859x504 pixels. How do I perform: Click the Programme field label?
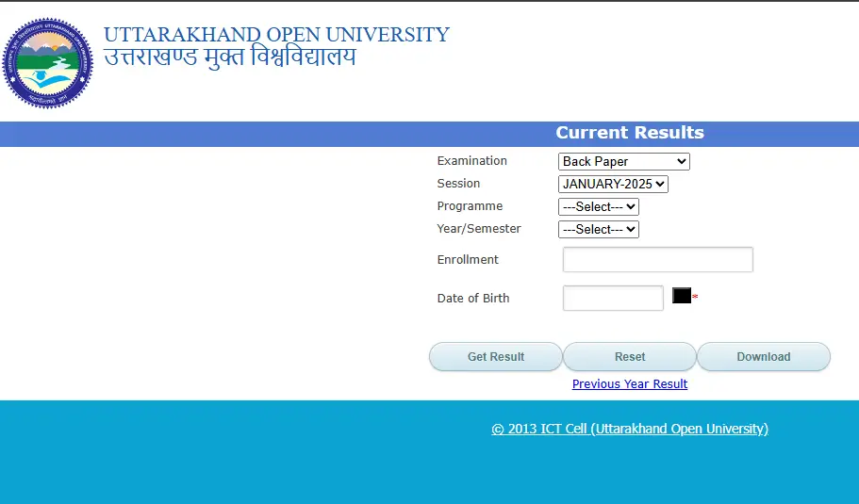click(x=470, y=206)
